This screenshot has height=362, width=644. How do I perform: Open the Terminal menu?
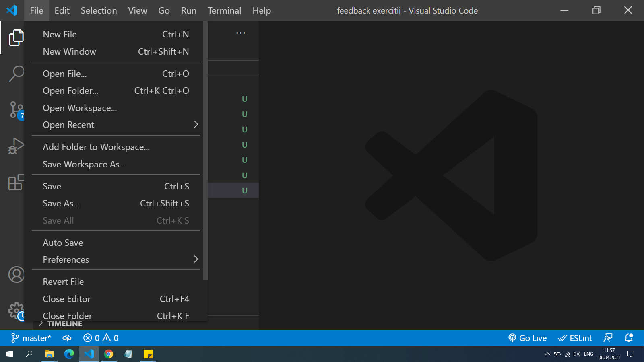pos(224,10)
